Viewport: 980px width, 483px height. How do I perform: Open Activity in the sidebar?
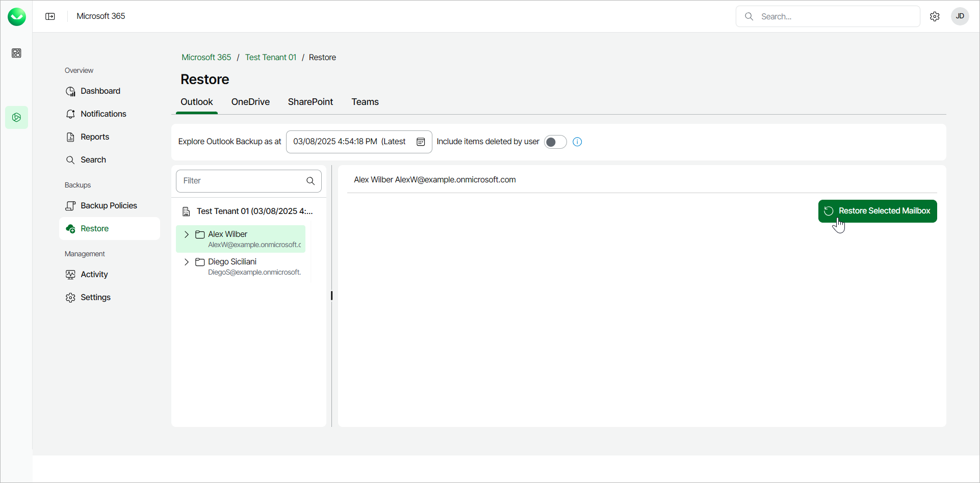click(x=110, y=275)
